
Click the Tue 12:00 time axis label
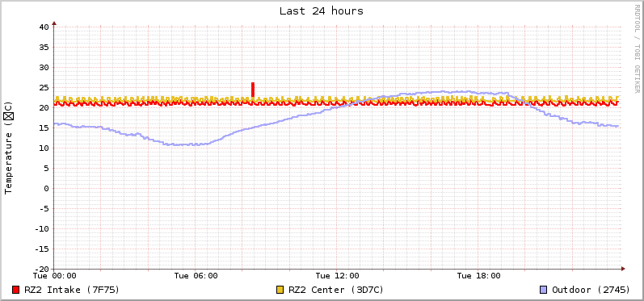(337, 276)
